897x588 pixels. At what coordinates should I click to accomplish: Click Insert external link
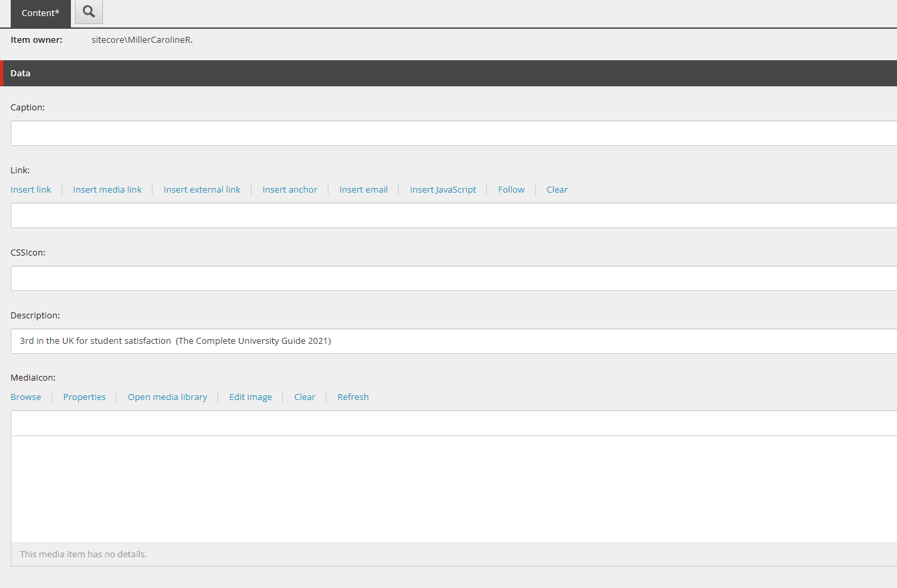[201, 189]
